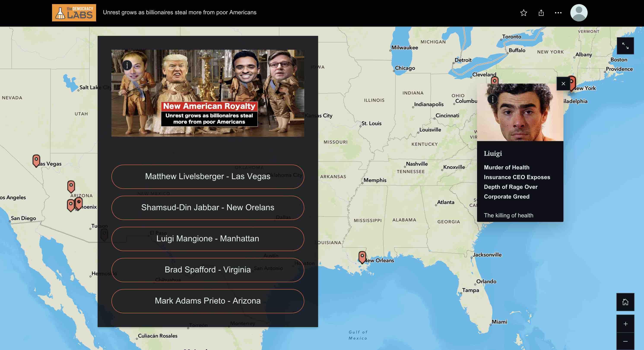Open Matthew Livelsberger - Las Vegas entry
The image size is (644, 350).
[x=208, y=176]
